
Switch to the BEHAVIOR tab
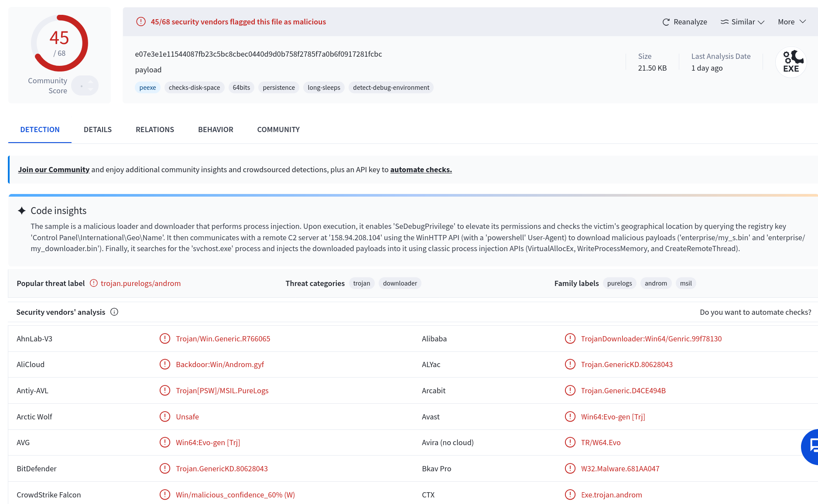(x=216, y=129)
